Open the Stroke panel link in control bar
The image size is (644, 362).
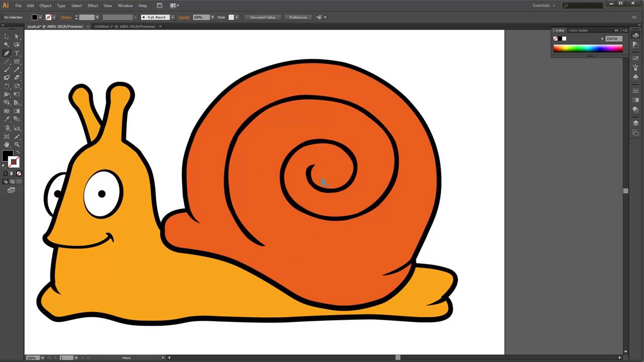[x=66, y=17]
